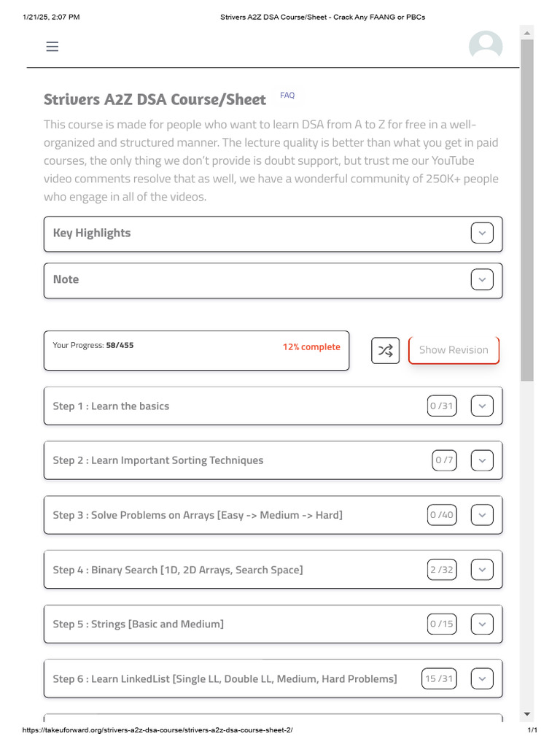Click the Your Progress 58/455 bar
The width and height of the screenshot is (560, 747).
(196, 350)
